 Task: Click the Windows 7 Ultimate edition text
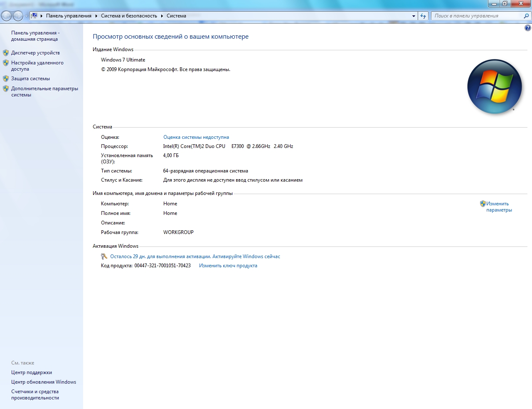[x=123, y=60]
